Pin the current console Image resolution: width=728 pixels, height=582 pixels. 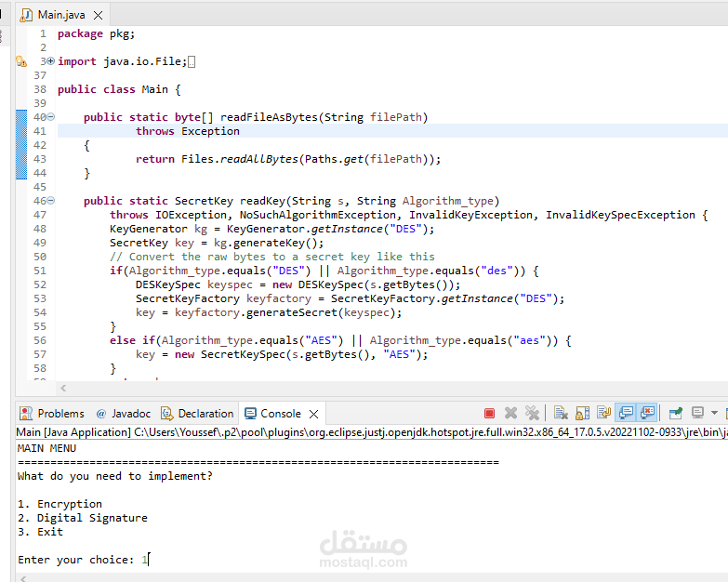point(676,413)
